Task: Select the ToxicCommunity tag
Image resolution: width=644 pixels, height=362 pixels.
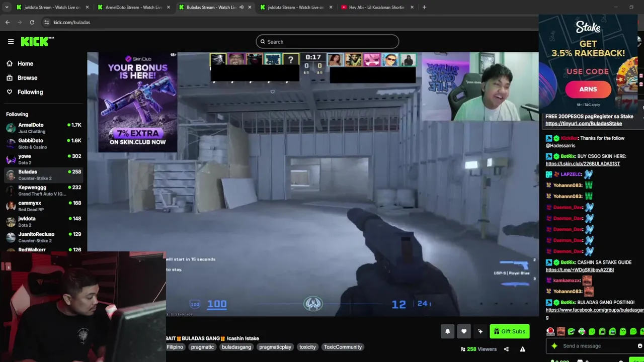Action: pos(343,347)
